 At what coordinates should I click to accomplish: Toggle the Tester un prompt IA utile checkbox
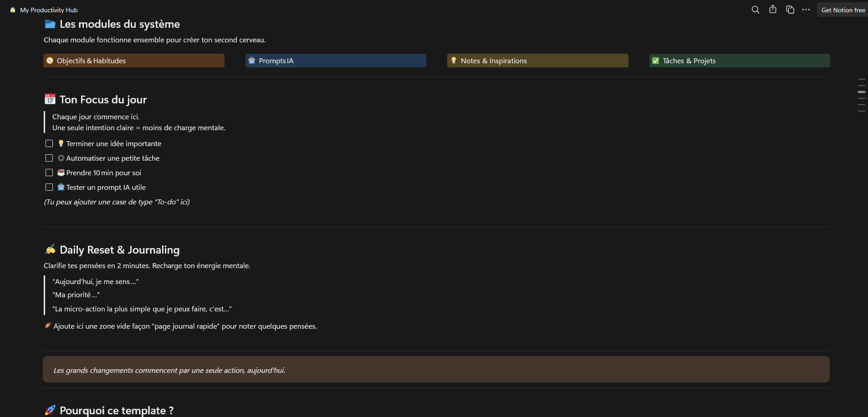[x=49, y=187]
